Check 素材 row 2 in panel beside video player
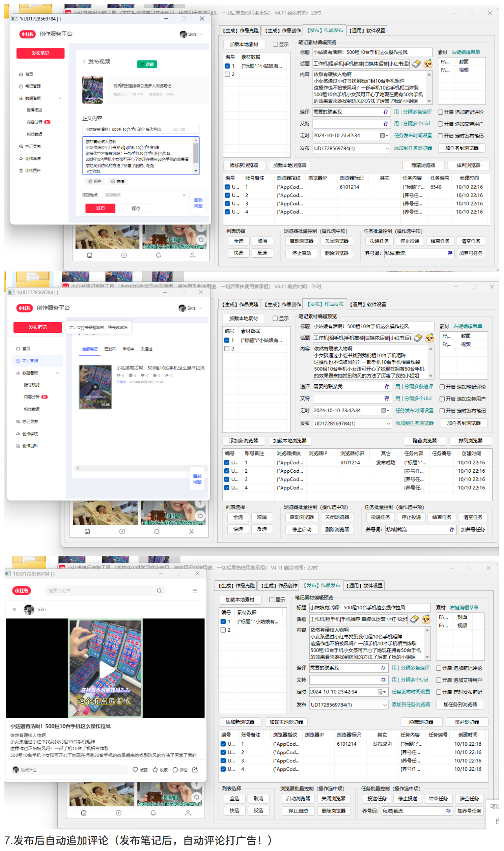 point(223,630)
